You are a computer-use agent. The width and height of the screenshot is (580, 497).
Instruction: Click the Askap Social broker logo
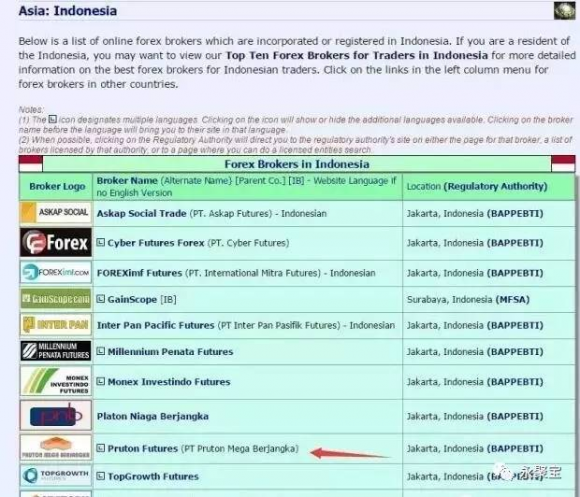click(55, 212)
